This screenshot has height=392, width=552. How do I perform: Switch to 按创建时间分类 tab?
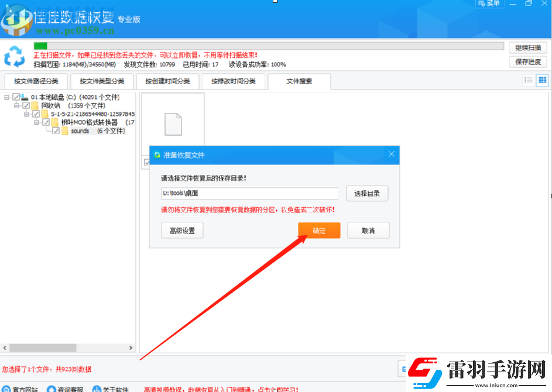(x=167, y=81)
